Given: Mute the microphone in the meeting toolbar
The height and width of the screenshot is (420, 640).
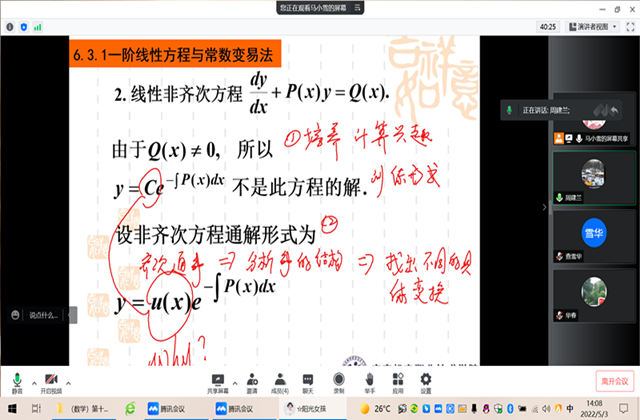Looking at the screenshot, I should click(x=16, y=381).
